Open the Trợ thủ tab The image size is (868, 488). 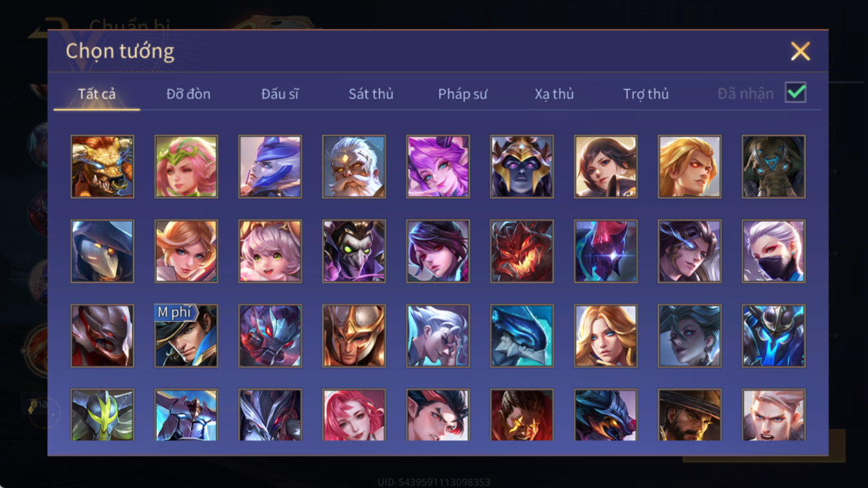(x=646, y=94)
